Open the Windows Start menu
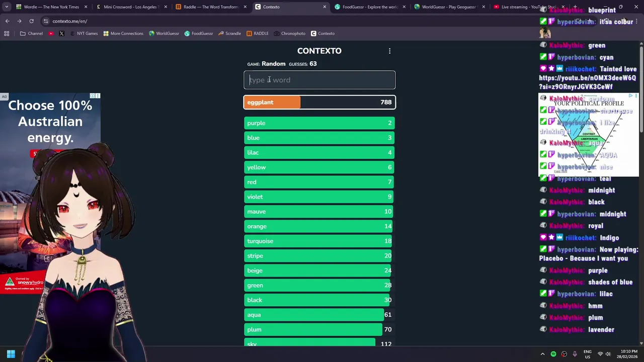 point(11,354)
